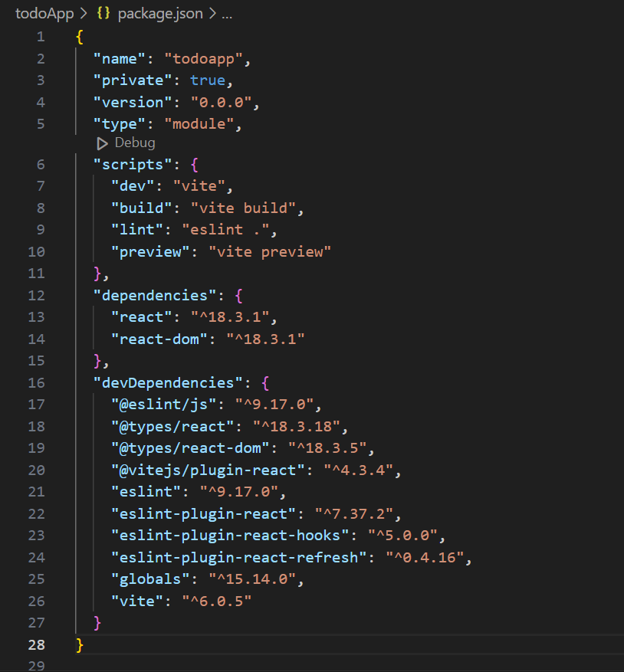Viewport: 624px width, 672px height.
Task: Click the "^6.0.5" vite version value
Action: point(217,602)
